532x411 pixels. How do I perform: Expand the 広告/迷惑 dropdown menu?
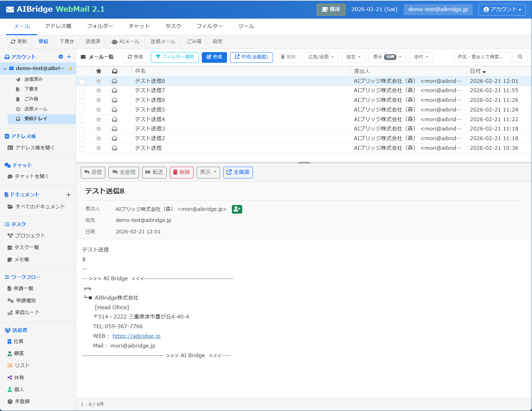[x=321, y=57]
